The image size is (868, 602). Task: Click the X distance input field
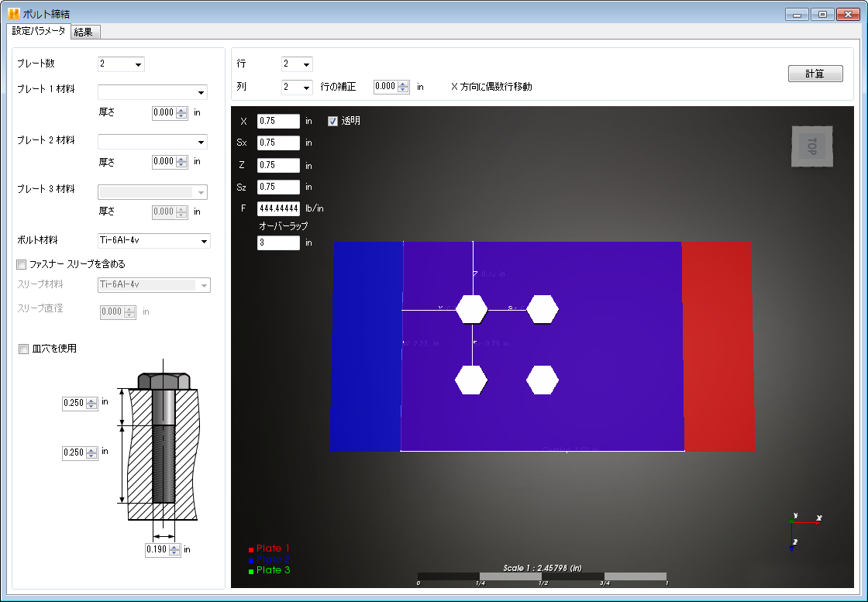point(278,121)
